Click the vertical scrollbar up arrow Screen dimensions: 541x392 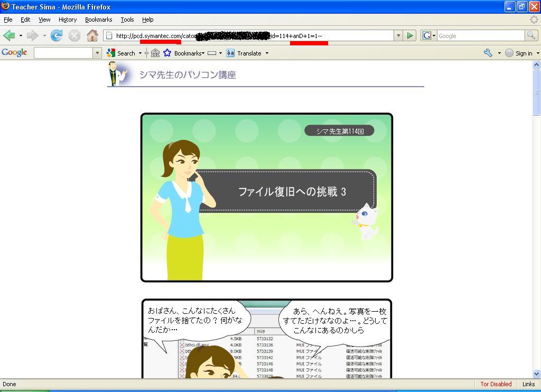click(x=537, y=64)
